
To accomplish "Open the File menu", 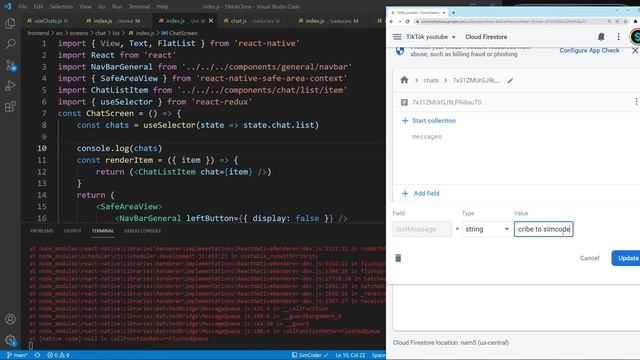I will point(22,7).
